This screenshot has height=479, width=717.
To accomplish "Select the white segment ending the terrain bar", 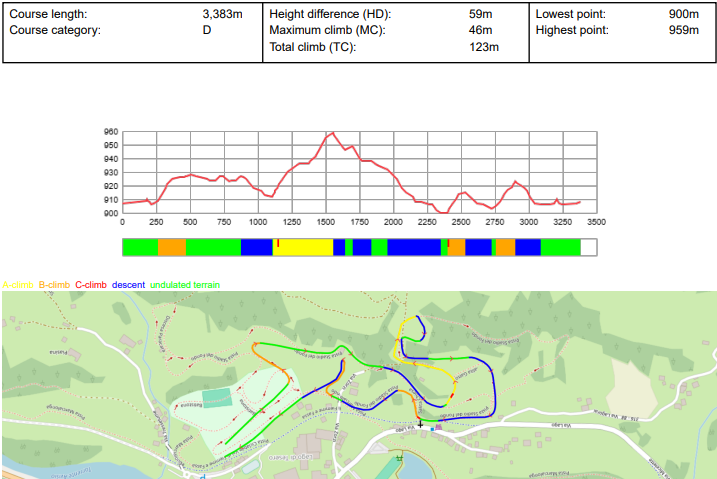I will 588,247.
